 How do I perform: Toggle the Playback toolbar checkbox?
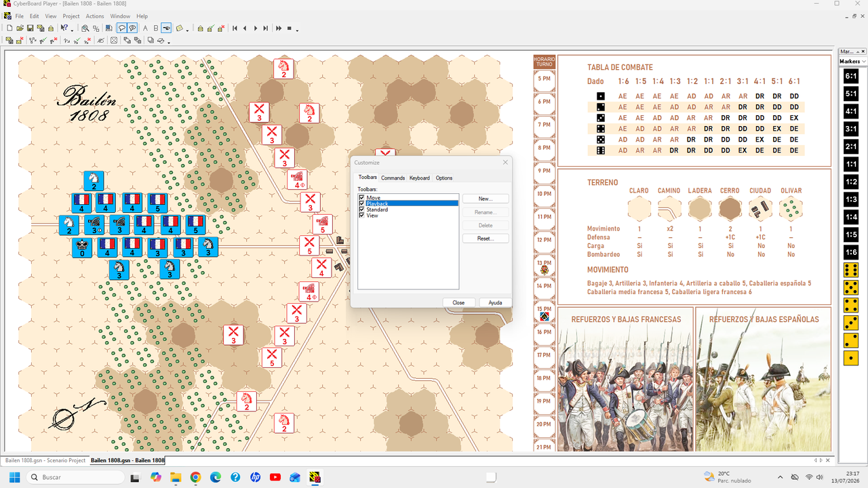pyautogui.click(x=361, y=203)
